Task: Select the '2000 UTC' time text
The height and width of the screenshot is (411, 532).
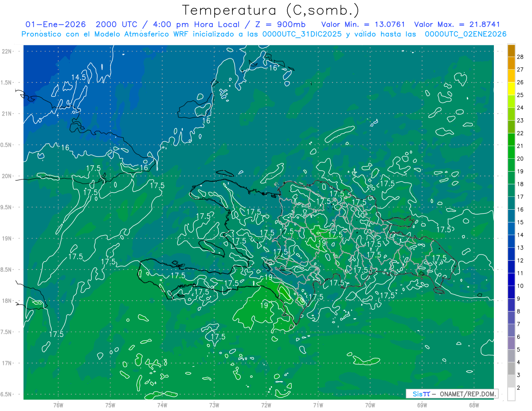Action: click(x=116, y=24)
